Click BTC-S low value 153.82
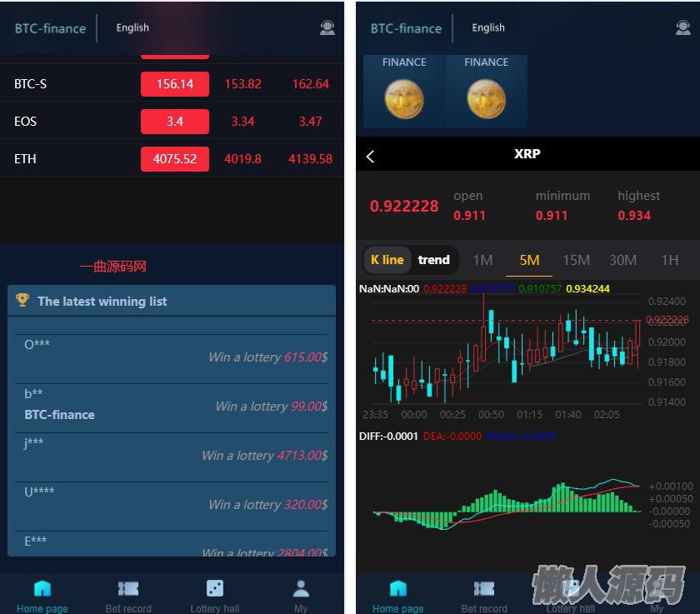Image resolution: width=700 pixels, height=614 pixels. (242, 84)
